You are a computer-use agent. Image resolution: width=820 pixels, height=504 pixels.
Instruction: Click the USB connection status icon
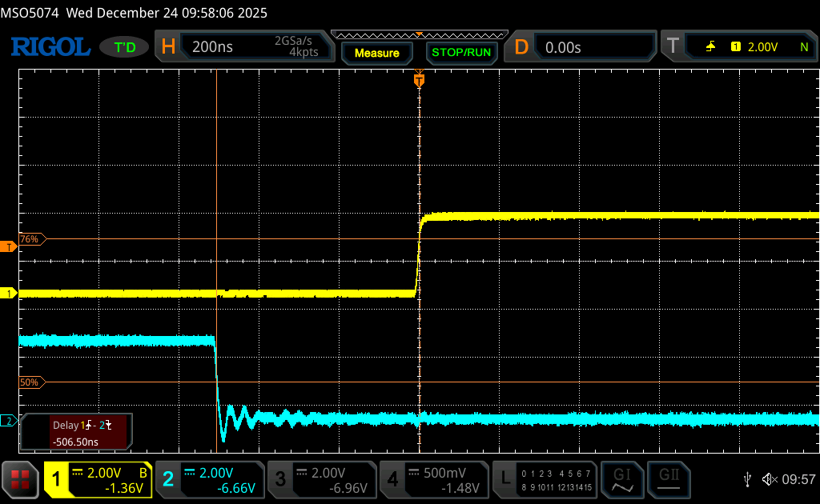click(x=747, y=478)
